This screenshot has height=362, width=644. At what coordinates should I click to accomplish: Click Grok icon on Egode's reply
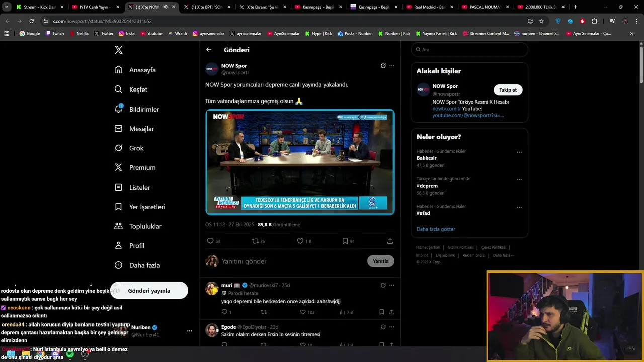(x=383, y=327)
